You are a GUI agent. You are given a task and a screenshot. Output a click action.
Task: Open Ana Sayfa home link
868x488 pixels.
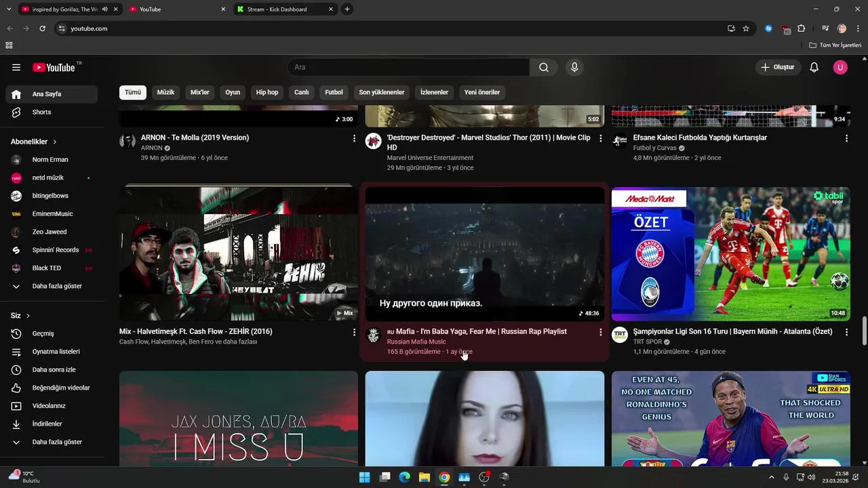click(x=51, y=94)
